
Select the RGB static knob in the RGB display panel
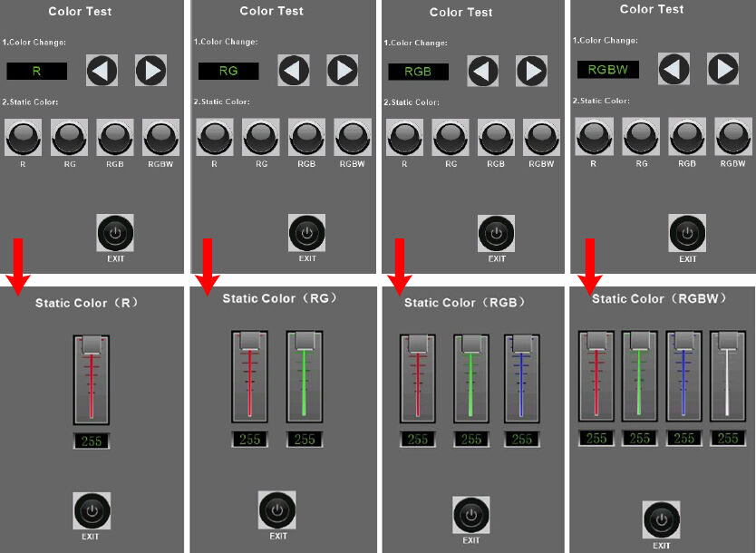(496, 138)
